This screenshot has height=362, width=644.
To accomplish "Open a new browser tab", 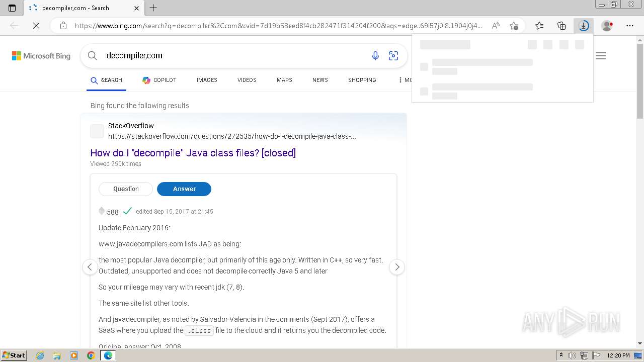I will (153, 8).
